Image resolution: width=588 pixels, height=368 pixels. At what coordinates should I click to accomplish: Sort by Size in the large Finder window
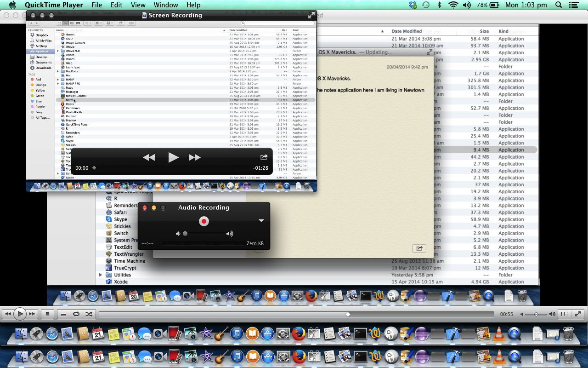pos(484,31)
